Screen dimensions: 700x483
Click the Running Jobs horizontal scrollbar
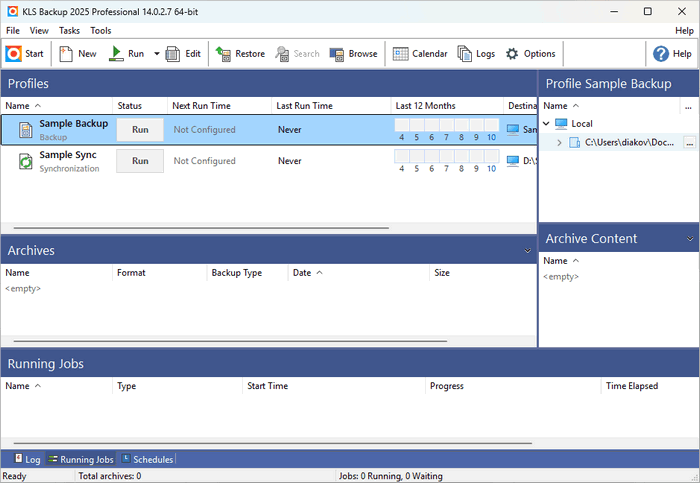click(x=272, y=443)
